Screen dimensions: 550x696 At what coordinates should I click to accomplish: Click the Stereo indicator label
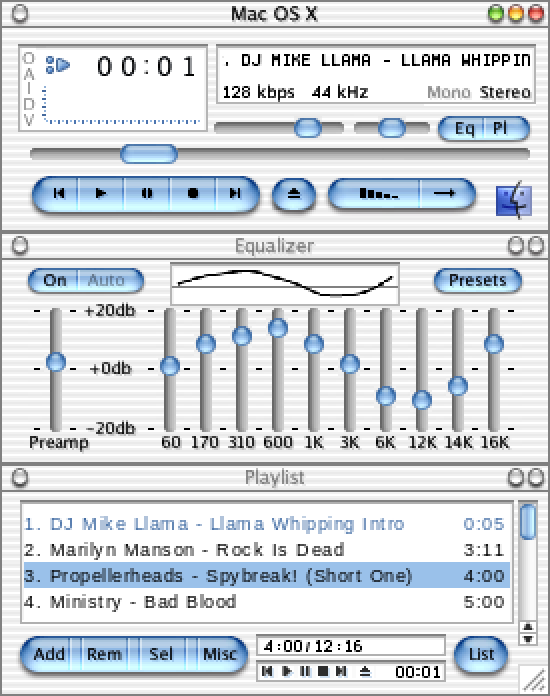505,92
